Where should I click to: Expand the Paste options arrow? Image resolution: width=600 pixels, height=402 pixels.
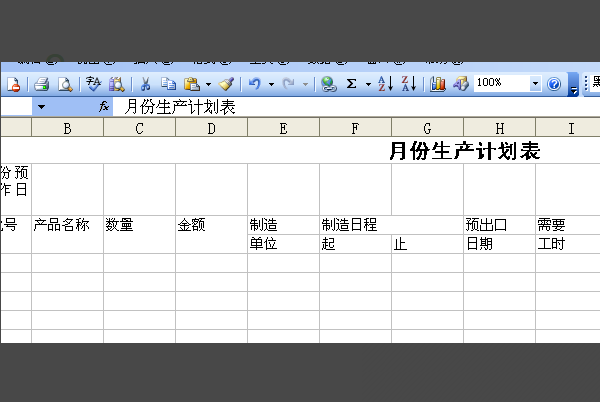click(208, 85)
